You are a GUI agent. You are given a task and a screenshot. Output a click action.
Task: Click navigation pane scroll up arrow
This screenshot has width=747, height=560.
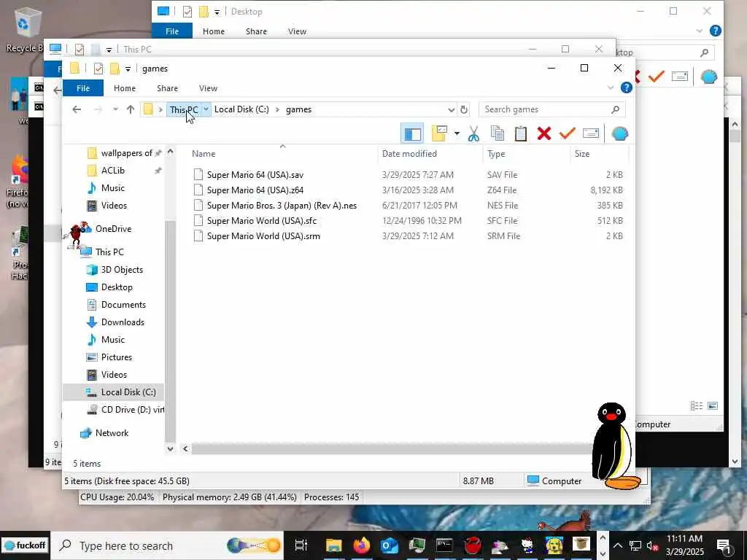coord(170,152)
